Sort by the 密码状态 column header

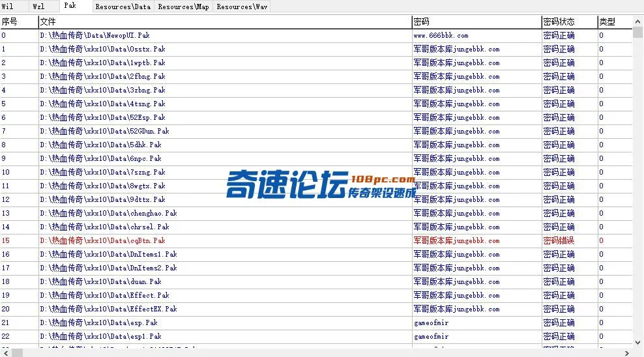(x=569, y=21)
